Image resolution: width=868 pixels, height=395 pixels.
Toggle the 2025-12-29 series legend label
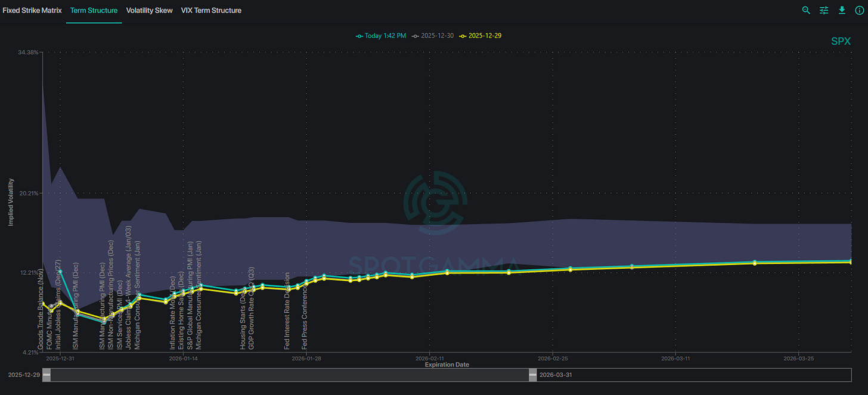click(x=485, y=36)
